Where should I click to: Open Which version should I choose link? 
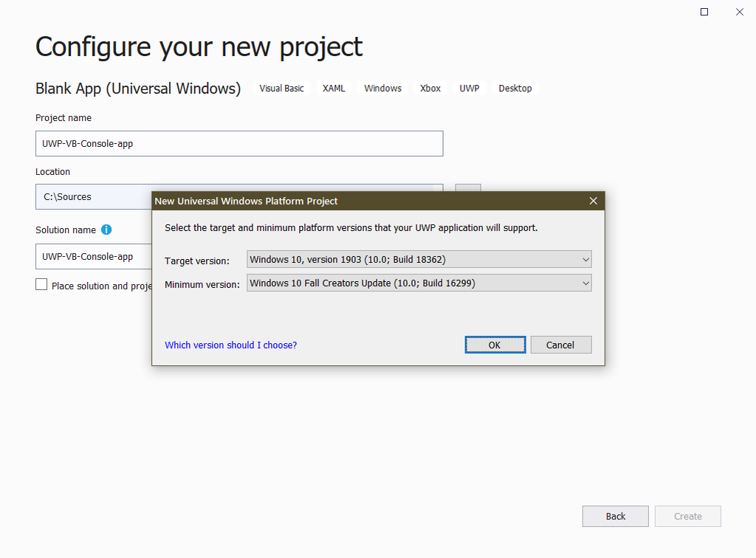pyautogui.click(x=230, y=345)
